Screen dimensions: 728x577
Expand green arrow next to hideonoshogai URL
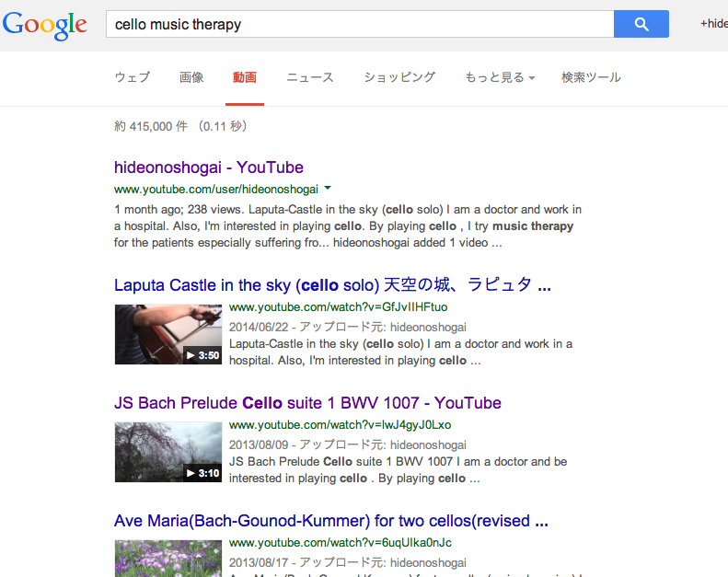328,189
